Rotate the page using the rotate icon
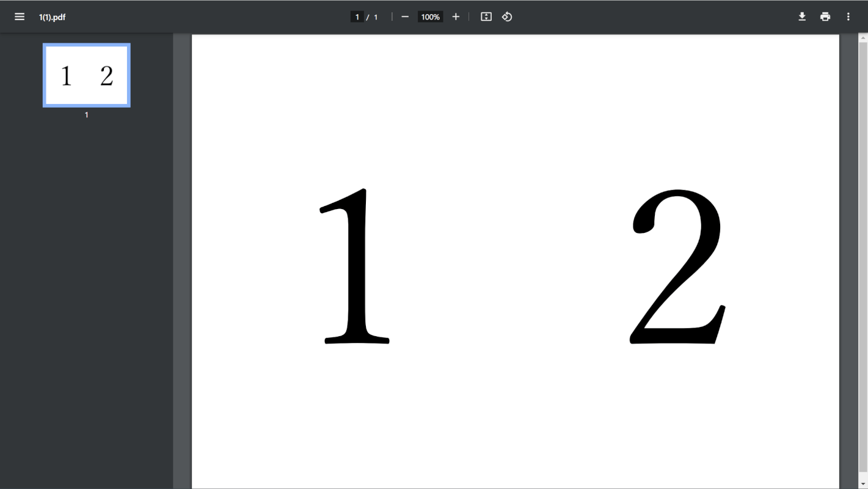This screenshot has width=868, height=489. tap(507, 17)
